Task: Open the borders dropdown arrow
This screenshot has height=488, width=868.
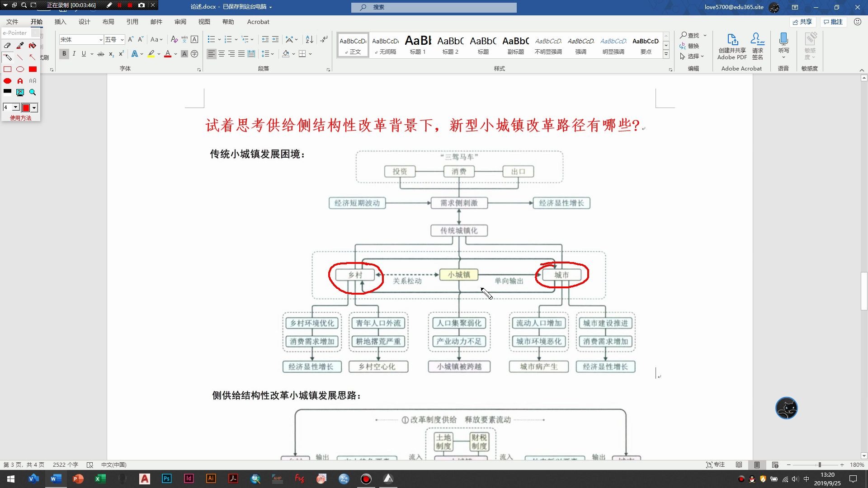Action: [x=311, y=54]
